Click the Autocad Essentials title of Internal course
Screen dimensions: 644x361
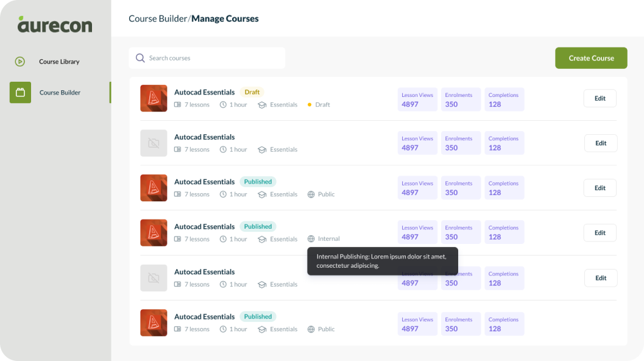[205, 227]
